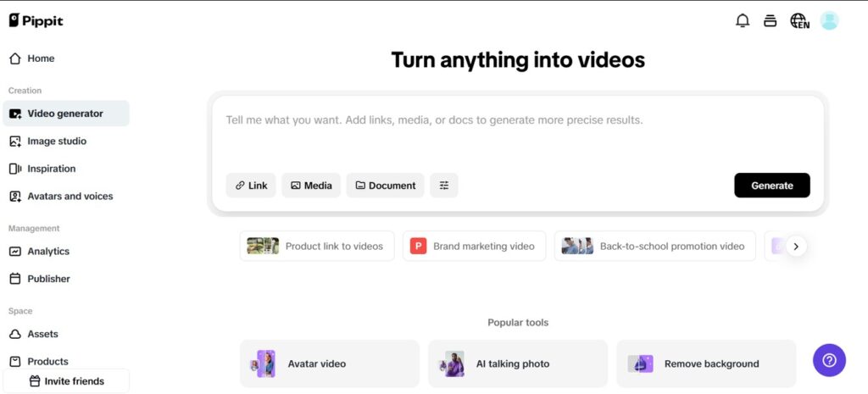Add a file using the Media button
The width and height of the screenshot is (868, 394).
coord(311,186)
